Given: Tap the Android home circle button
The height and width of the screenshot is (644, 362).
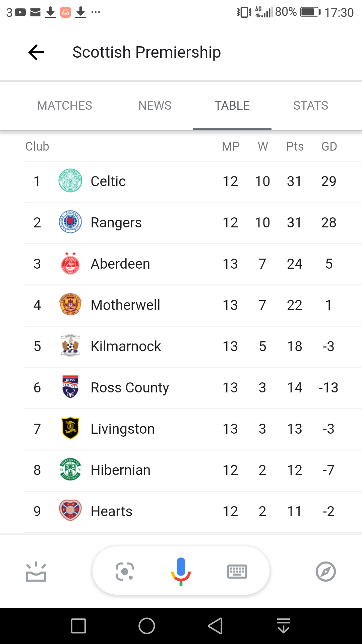Looking at the screenshot, I should pos(147,626).
